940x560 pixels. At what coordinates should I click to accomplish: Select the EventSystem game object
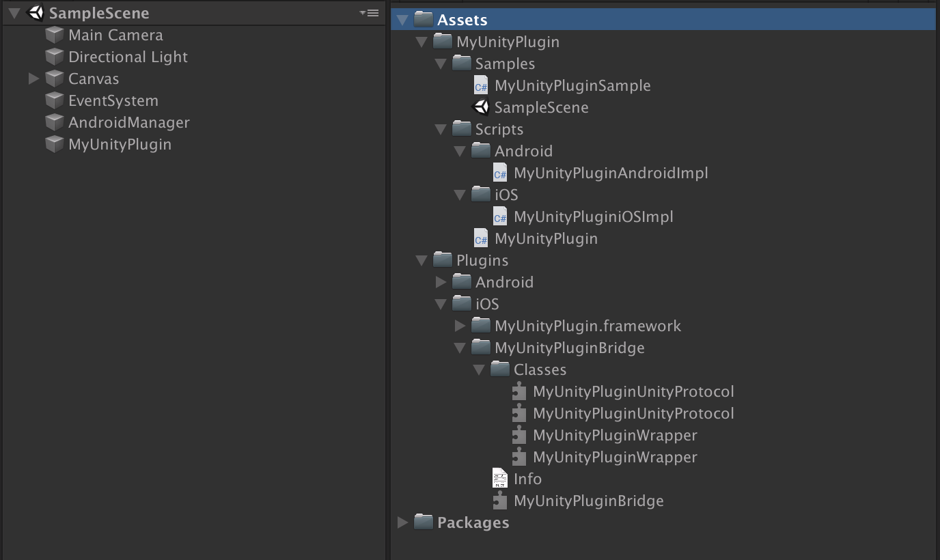click(x=113, y=100)
